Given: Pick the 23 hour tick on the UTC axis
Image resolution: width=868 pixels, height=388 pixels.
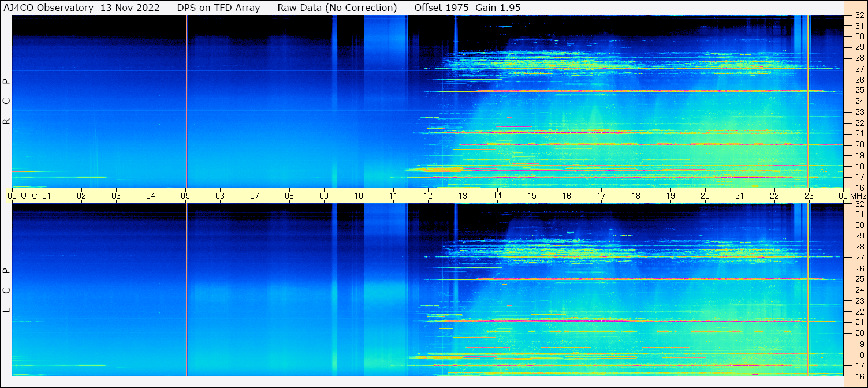Looking at the screenshot, I should [809, 196].
